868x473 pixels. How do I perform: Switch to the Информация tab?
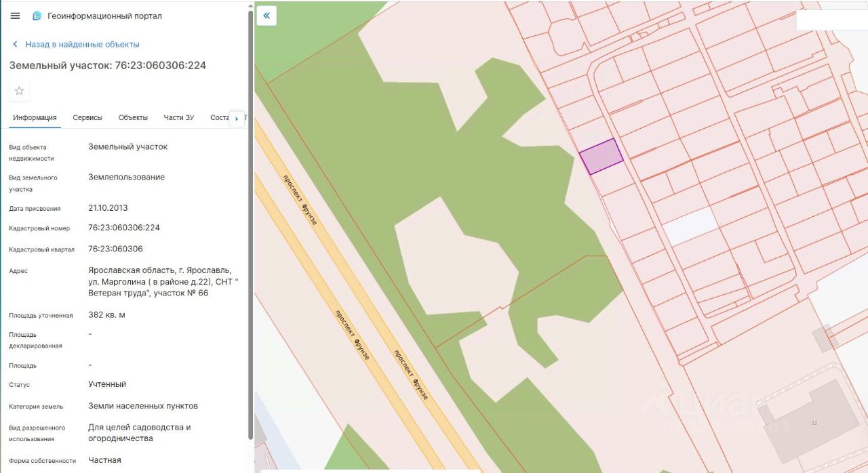(x=35, y=118)
